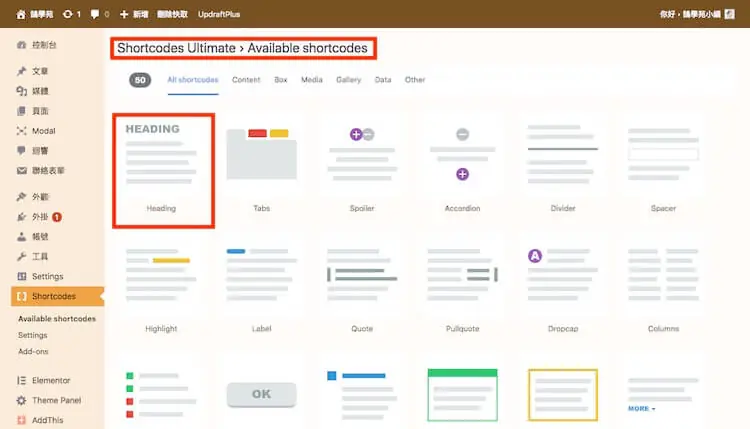The image size is (750, 429).
Task: Open the Modal menu item
Action: coord(36,131)
